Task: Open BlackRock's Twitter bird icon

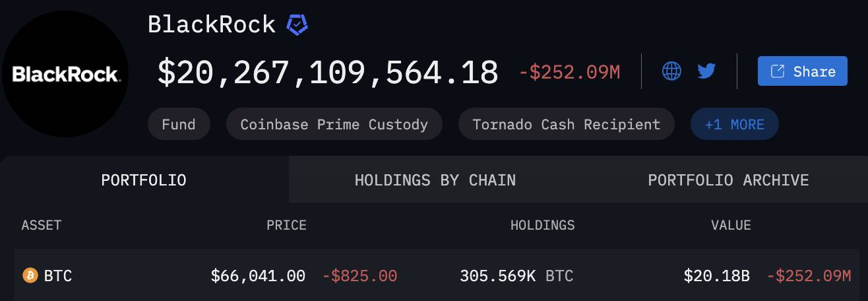Action: [706, 71]
